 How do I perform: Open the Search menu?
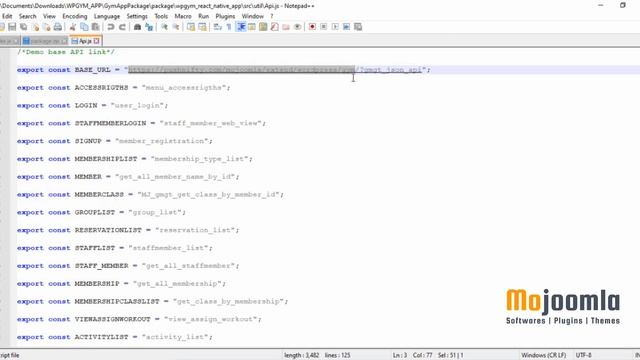pos(27,16)
